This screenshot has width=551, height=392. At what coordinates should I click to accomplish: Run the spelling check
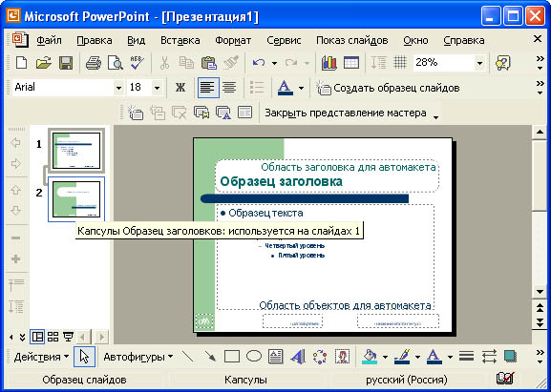point(137,63)
